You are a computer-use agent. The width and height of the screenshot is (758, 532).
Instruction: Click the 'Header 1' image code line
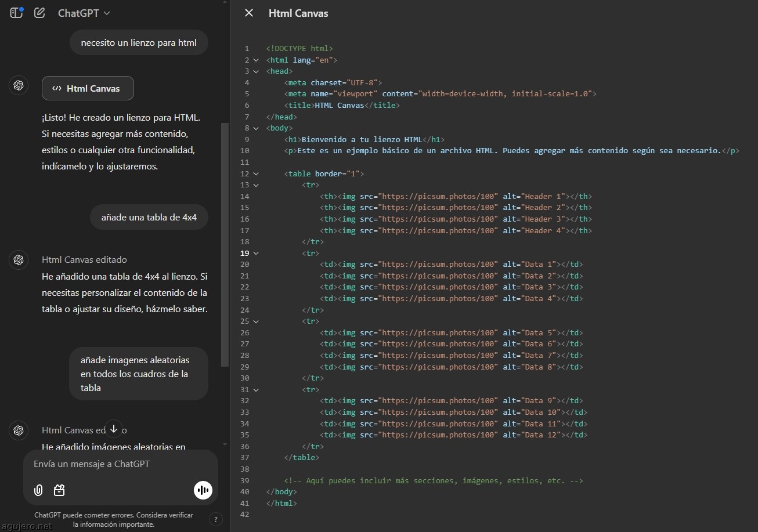456,197
